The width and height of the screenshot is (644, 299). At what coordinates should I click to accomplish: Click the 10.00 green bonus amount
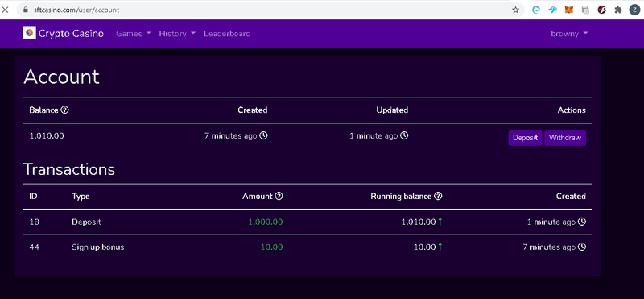272,247
